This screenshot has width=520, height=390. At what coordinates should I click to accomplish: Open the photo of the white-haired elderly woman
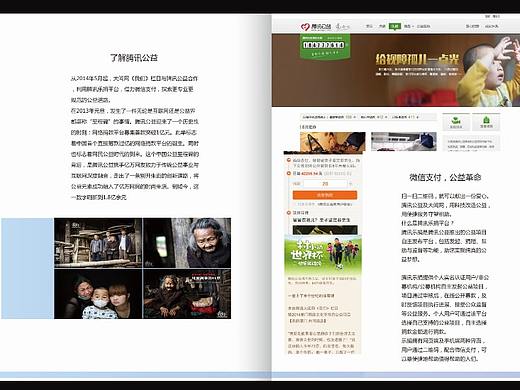click(187, 243)
